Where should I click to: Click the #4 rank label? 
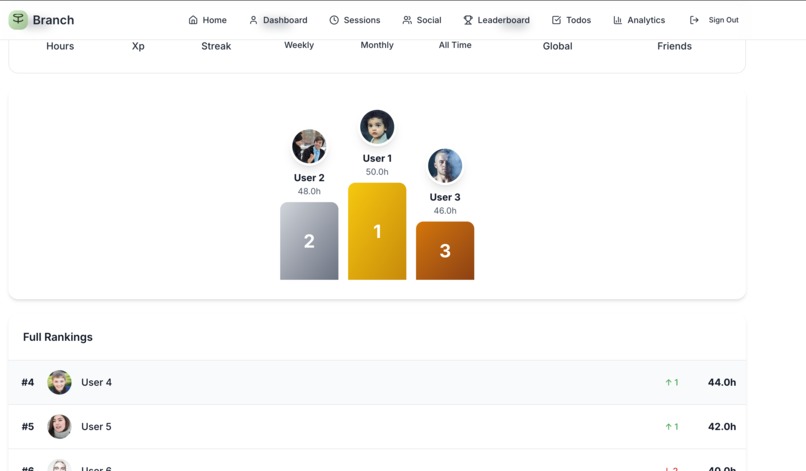tap(28, 383)
